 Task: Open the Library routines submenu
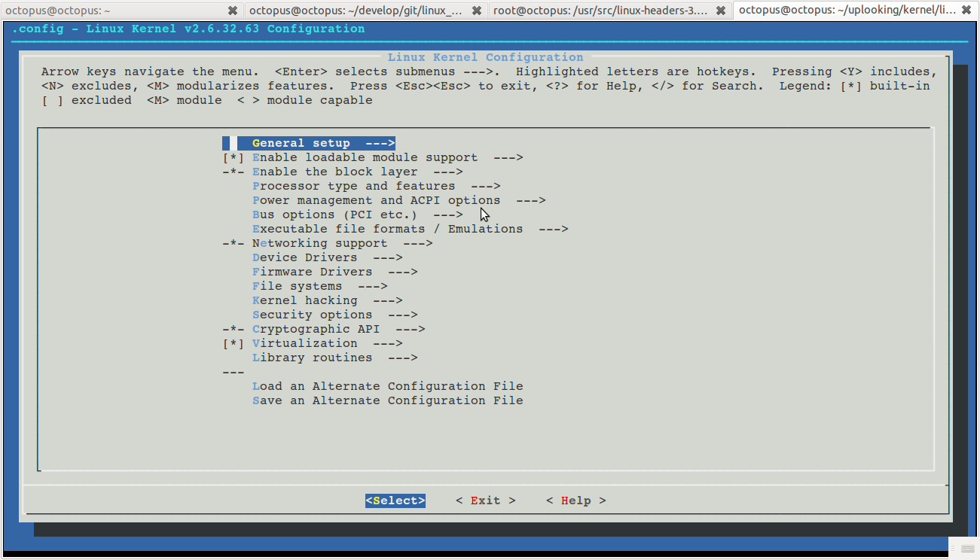335,358
